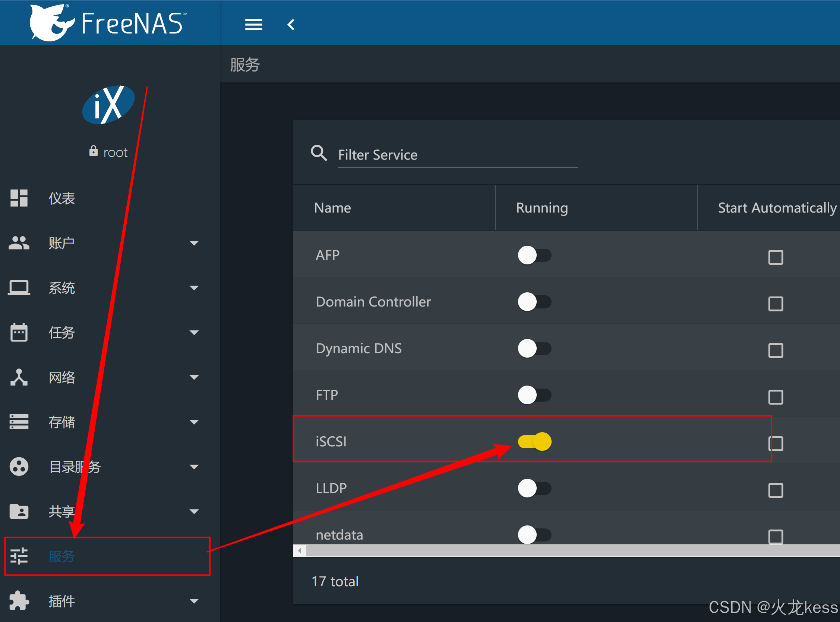Click the Filter Service input field

(x=457, y=155)
